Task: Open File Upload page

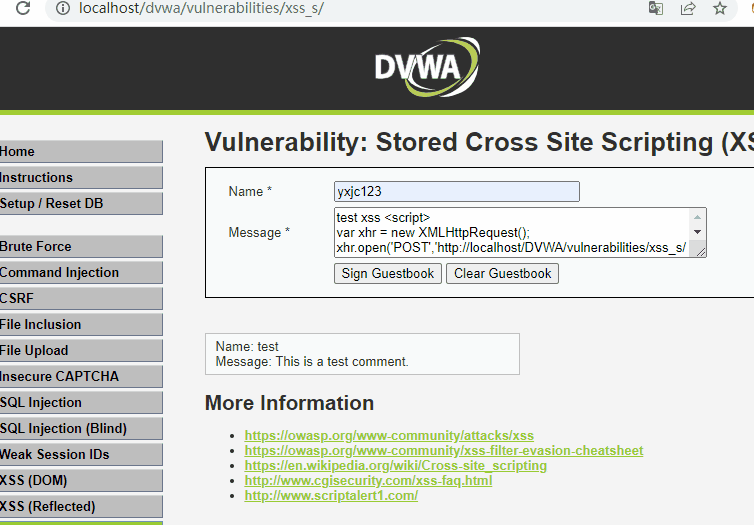Action: (81, 350)
